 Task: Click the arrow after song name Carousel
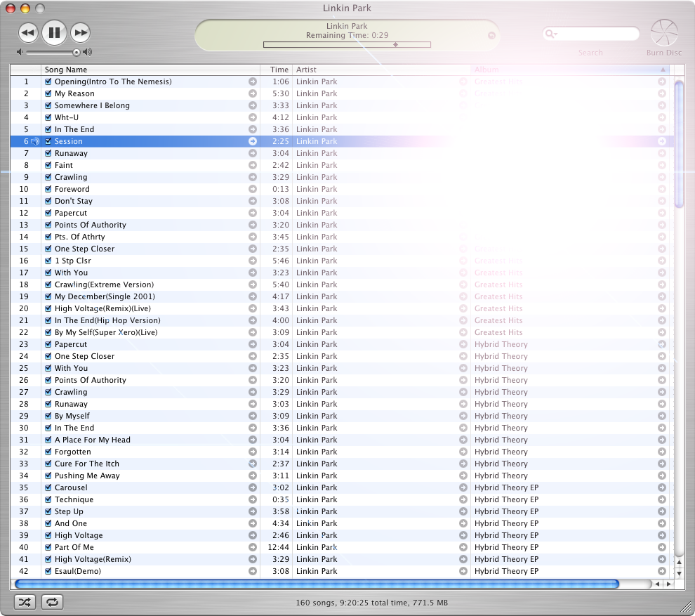coord(253,488)
